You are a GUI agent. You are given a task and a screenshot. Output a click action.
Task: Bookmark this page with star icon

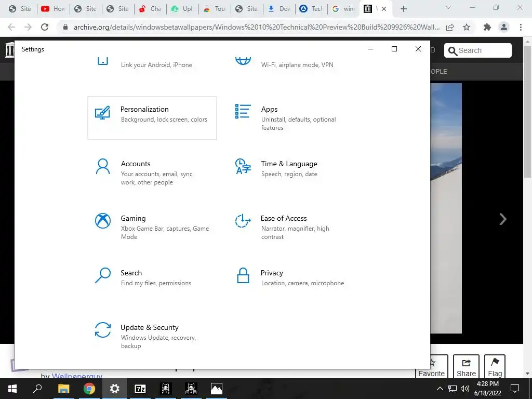(x=467, y=27)
